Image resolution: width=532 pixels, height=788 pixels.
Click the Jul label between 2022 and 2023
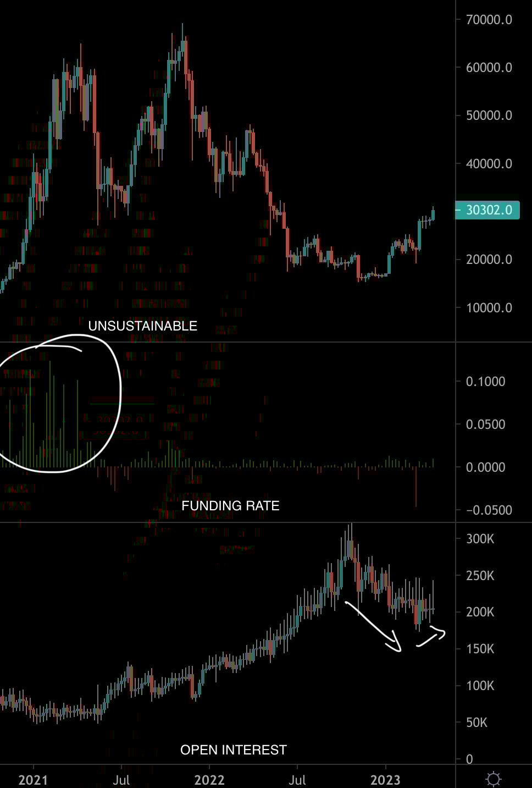pos(297,780)
